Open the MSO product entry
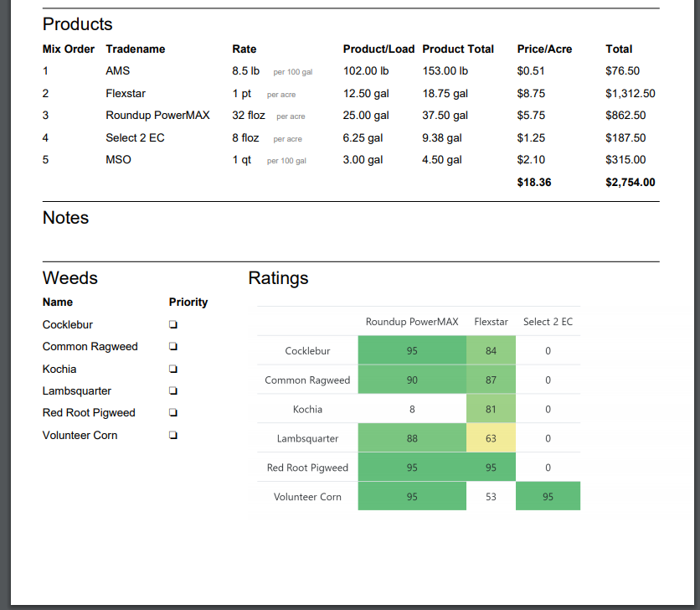 click(118, 159)
